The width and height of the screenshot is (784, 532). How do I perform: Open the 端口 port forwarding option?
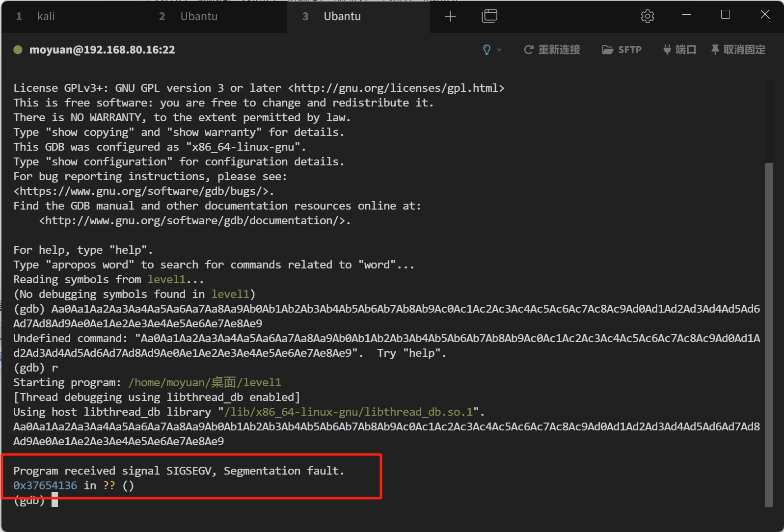click(679, 50)
